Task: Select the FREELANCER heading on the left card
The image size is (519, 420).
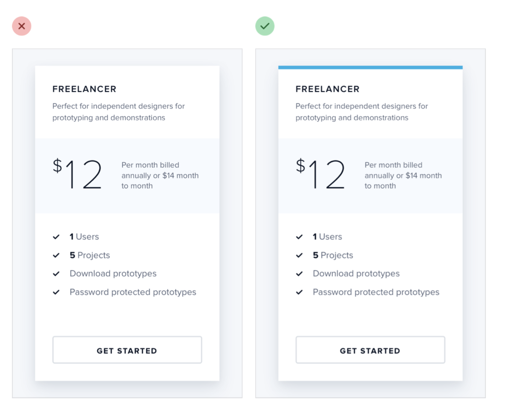Action: [x=84, y=89]
